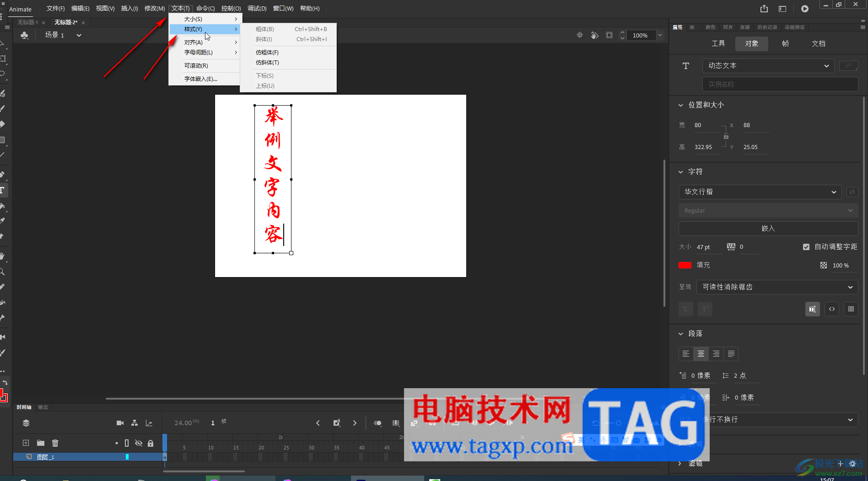
Task: Click the edit multiple frames icon
Action: click(396, 423)
